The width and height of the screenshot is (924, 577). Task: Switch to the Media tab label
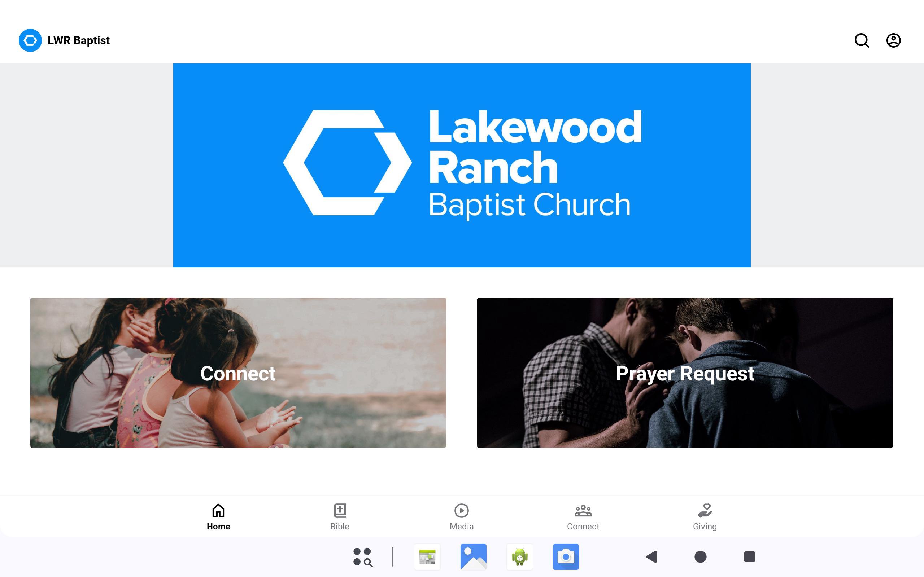pos(462,527)
